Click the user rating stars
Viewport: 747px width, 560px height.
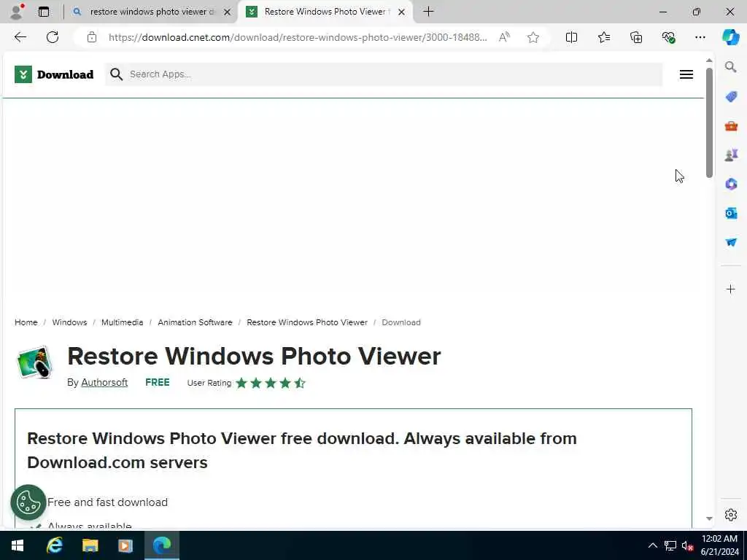270,383
